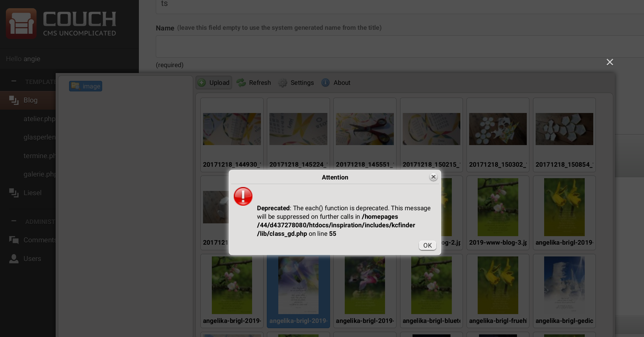Screen dimensions: 644x337
Task: Select thumbnail 20171218_150215
Action: coord(431,135)
